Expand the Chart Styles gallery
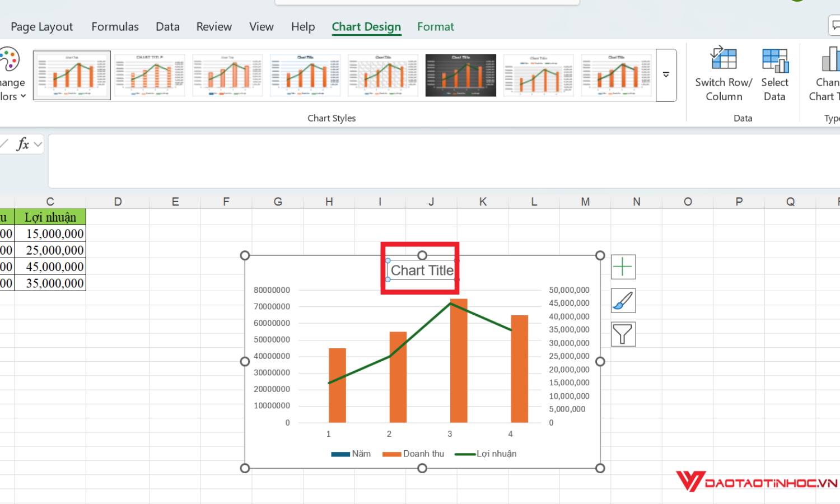This screenshot has height=504, width=840. coord(666,75)
